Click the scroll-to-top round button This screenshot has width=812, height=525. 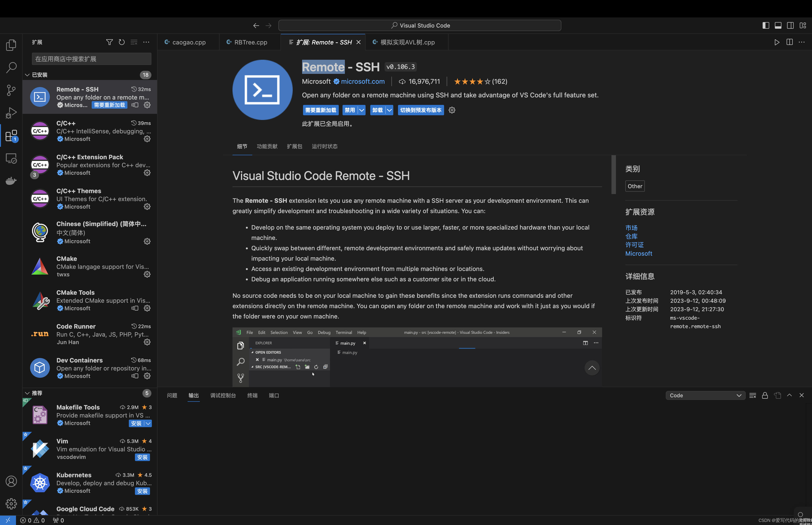click(x=592, y=368)
